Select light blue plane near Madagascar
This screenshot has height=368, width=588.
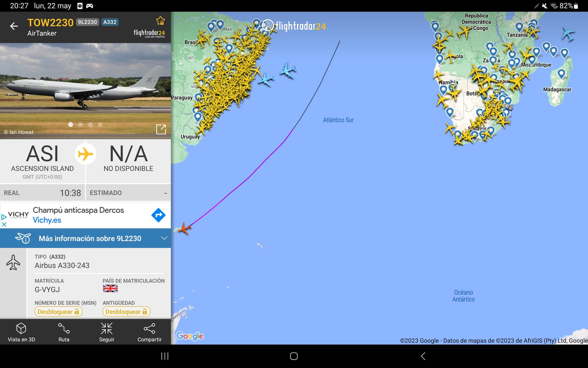[568, 34]
